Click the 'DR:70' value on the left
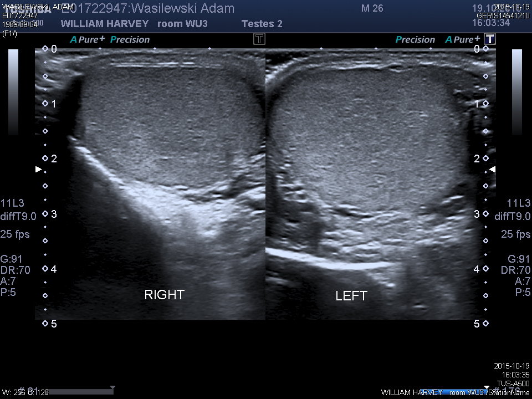 (16, 270)
